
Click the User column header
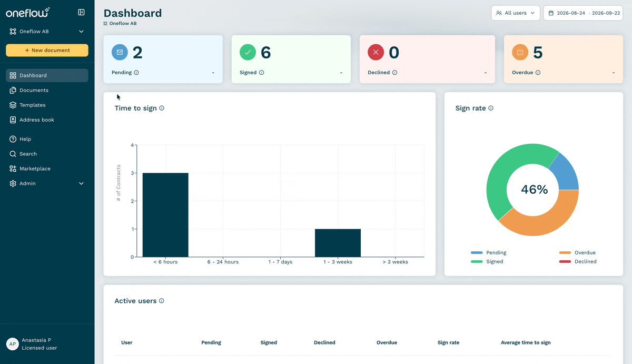click(127, 342)
